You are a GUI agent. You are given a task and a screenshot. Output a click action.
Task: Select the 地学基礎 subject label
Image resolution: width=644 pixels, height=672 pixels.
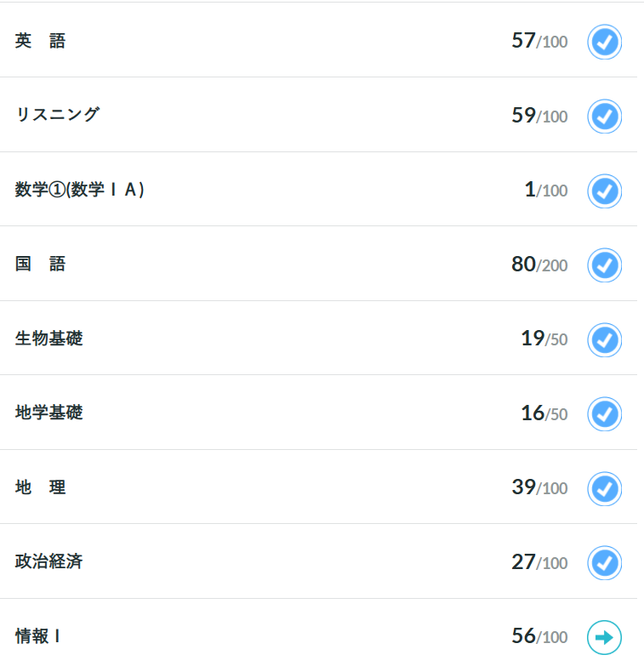point(49,413)
